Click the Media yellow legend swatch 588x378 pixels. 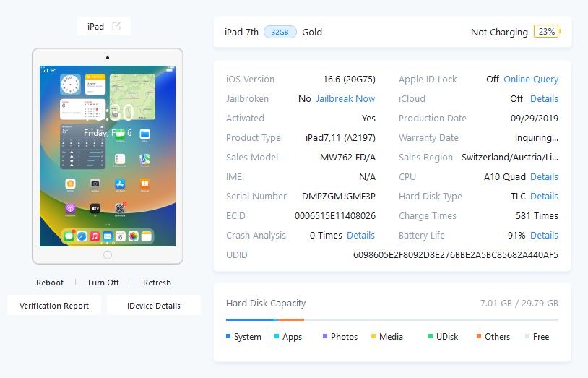tap(373, 336)
